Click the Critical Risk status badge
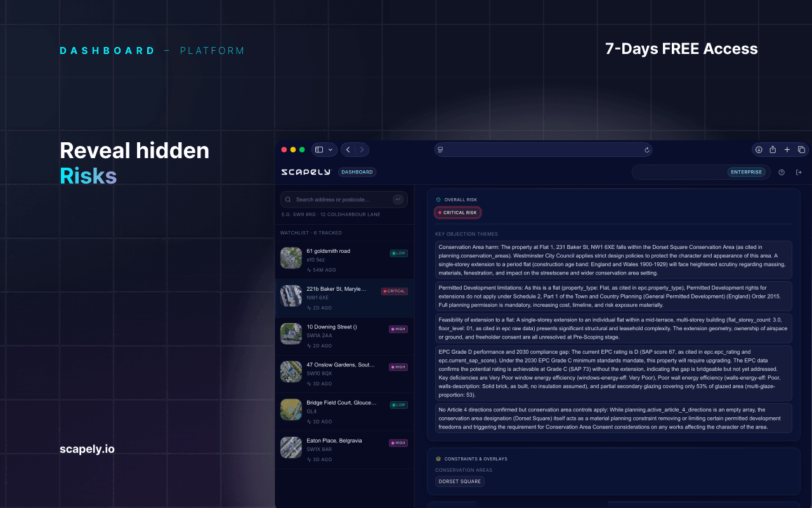Screen dimensions: 812x508 (457, 213)
